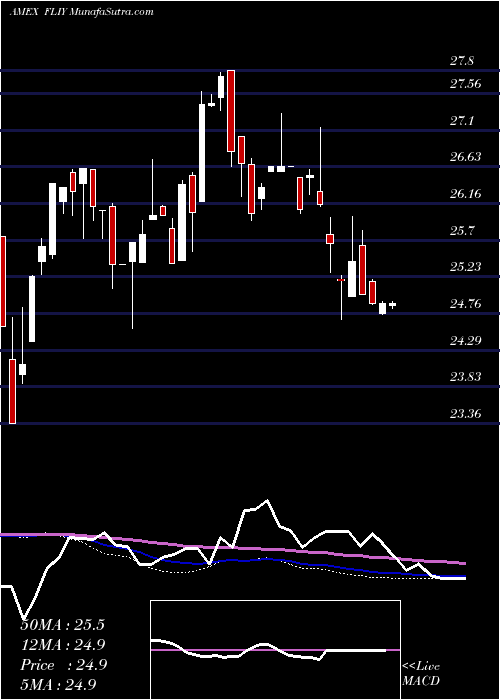Click the tallest red candle at the 27.8 peak
The width and height of the screenshot is (500, 700).
(231, 111)
